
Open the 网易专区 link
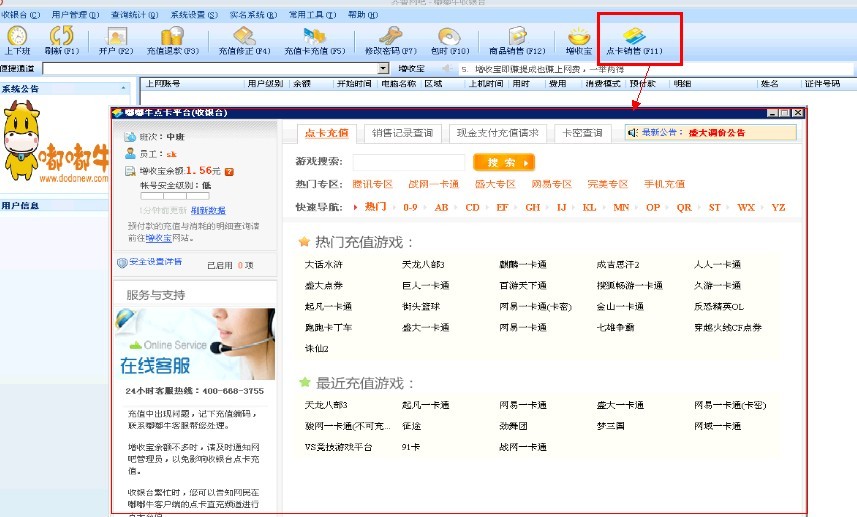tap(551, 184)
